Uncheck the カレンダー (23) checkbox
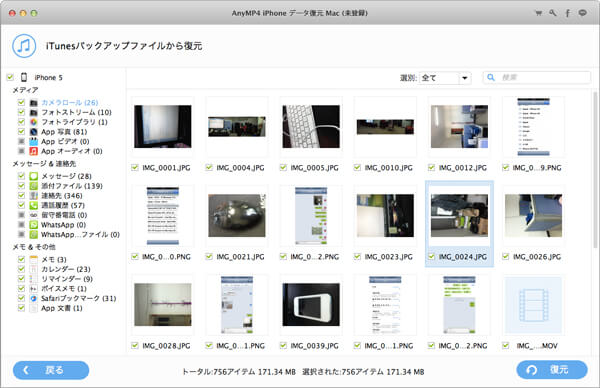The height and width of the screenshot is (388, 600). (21, 269)
